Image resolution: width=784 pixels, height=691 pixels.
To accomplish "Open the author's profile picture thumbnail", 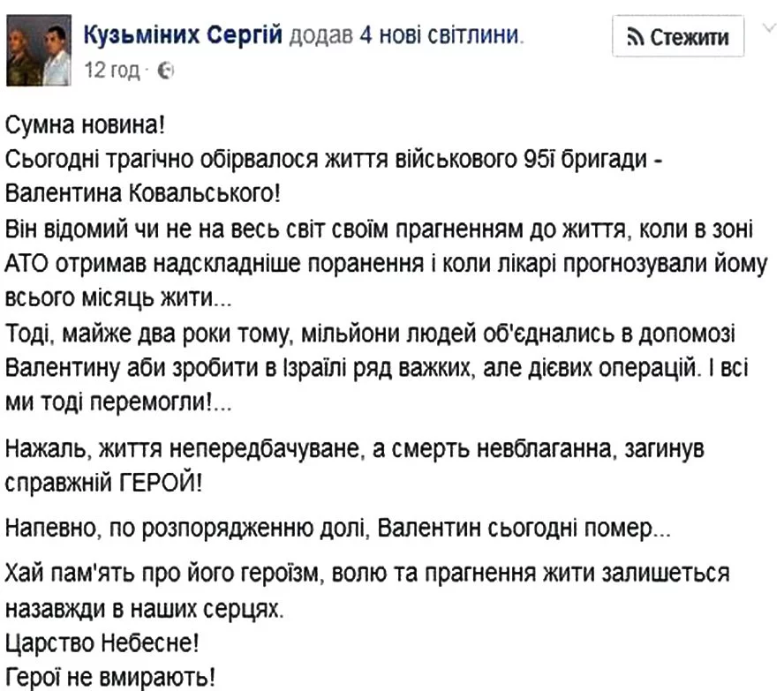I will click(39, 50).
